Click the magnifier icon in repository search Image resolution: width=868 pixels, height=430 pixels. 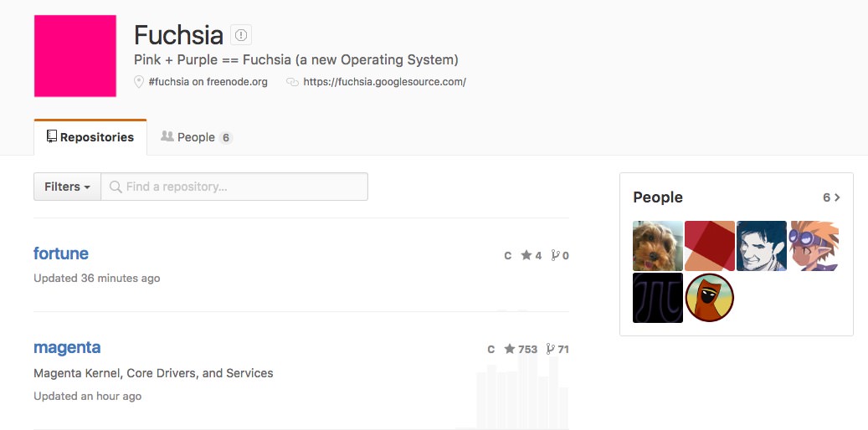pyautogui.click(x=116, y=187)
